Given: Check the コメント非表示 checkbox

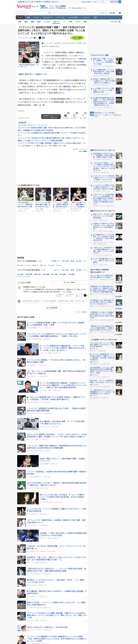Looking at the screenshot, I should 75,312.
